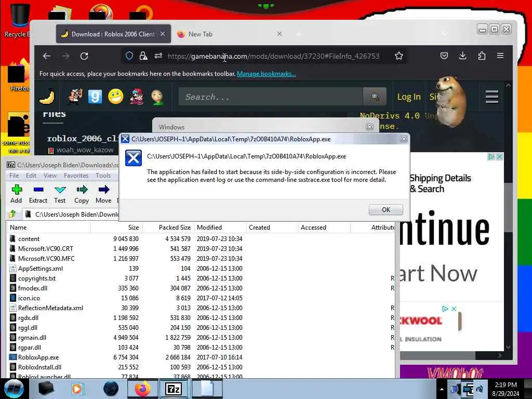
Task: Select the content folder row
Action: tap(200, 239)
